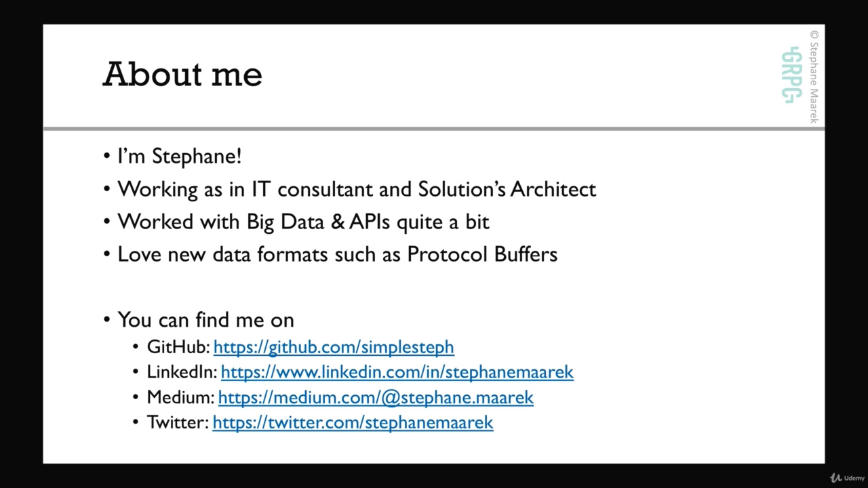Click the "LinkedIn:" label

(182, 372)
